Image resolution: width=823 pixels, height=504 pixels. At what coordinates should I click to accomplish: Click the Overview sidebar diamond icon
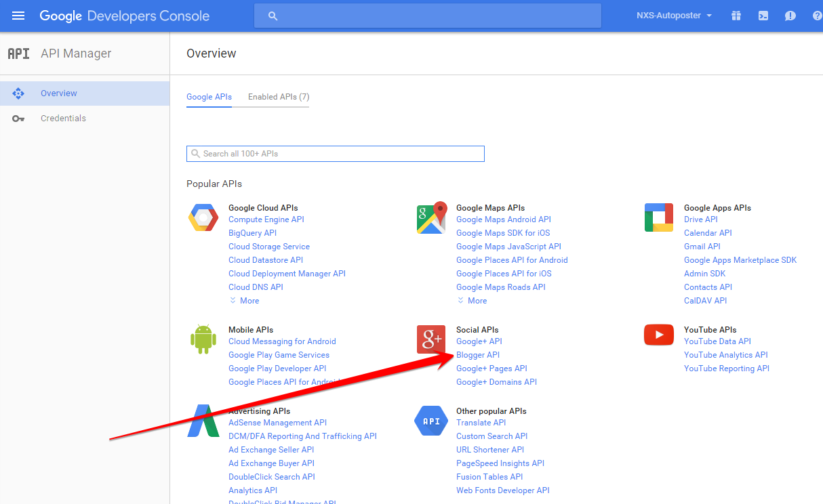tap(18, 93)
